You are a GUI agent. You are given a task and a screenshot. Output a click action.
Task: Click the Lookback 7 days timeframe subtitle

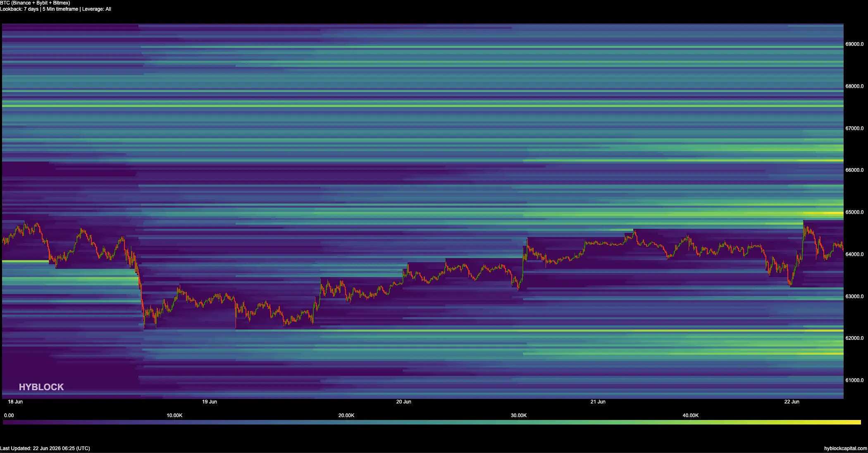(55, 9)
